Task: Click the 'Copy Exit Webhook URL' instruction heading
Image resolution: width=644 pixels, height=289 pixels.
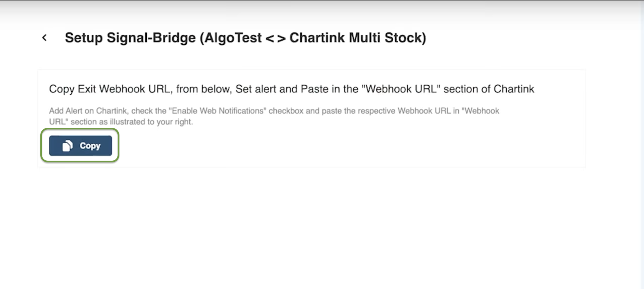Action: (291, 89)
